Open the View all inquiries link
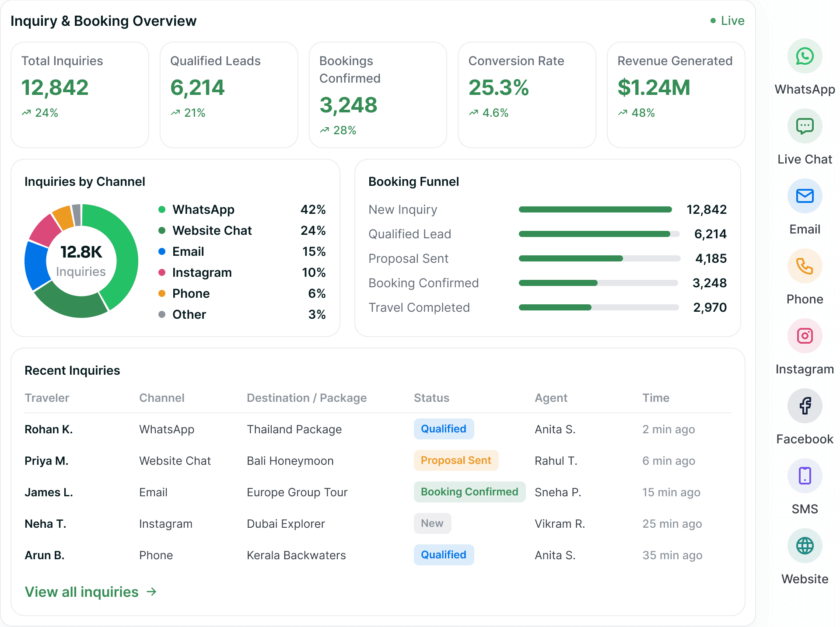 [91, 592]
